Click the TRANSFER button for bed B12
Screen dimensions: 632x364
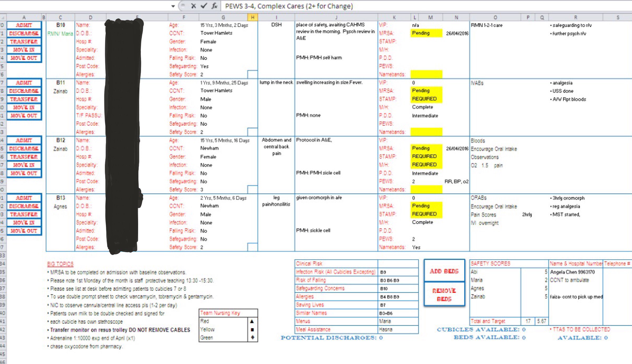pos(24,157)
